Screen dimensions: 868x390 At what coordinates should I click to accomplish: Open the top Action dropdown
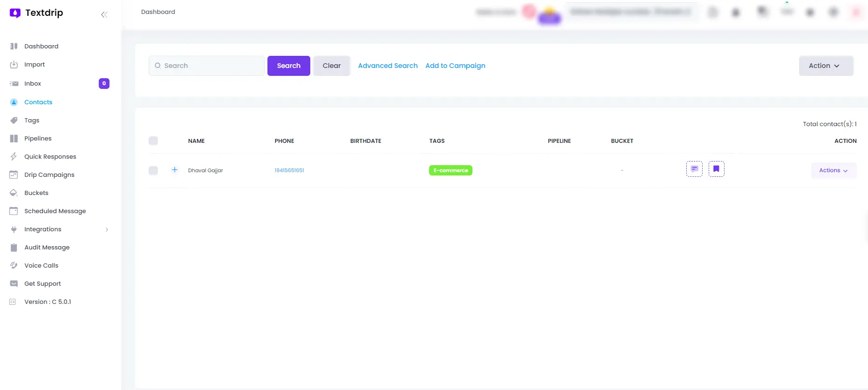click(826, 66)
